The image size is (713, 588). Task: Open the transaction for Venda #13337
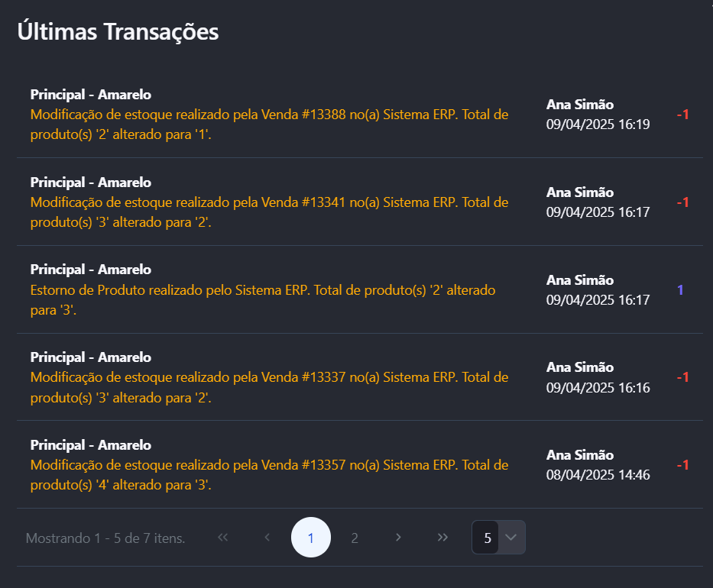(269, 377)
